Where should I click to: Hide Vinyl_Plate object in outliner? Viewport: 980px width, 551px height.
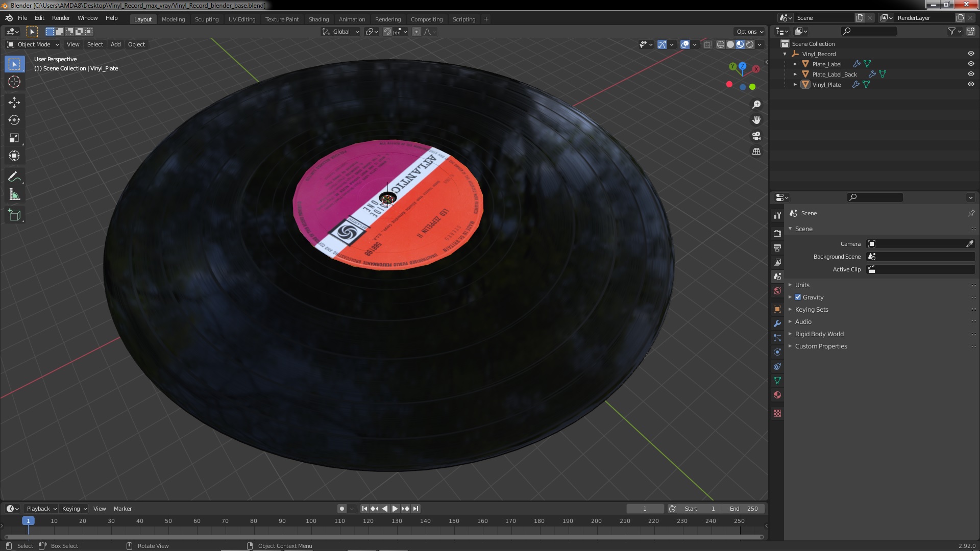[971, 84]
